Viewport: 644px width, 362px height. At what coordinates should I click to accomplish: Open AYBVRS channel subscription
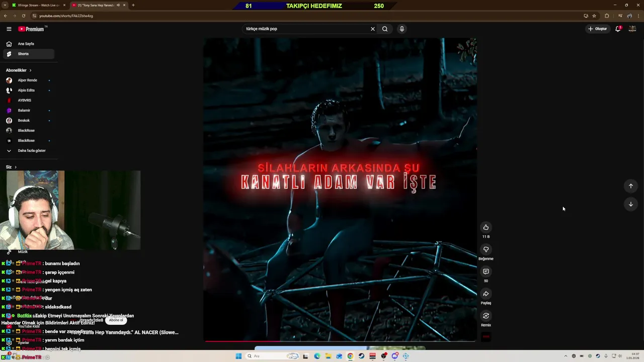28,101
